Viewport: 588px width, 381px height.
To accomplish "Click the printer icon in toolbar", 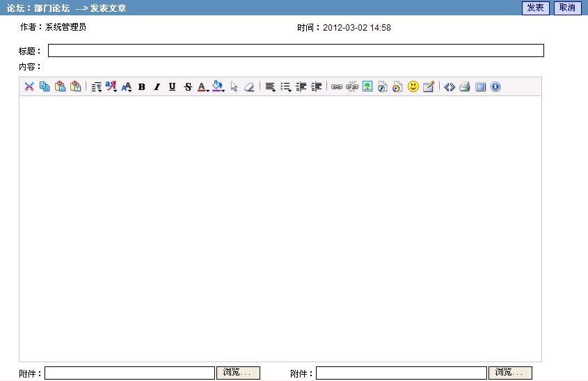I will 465,87.
